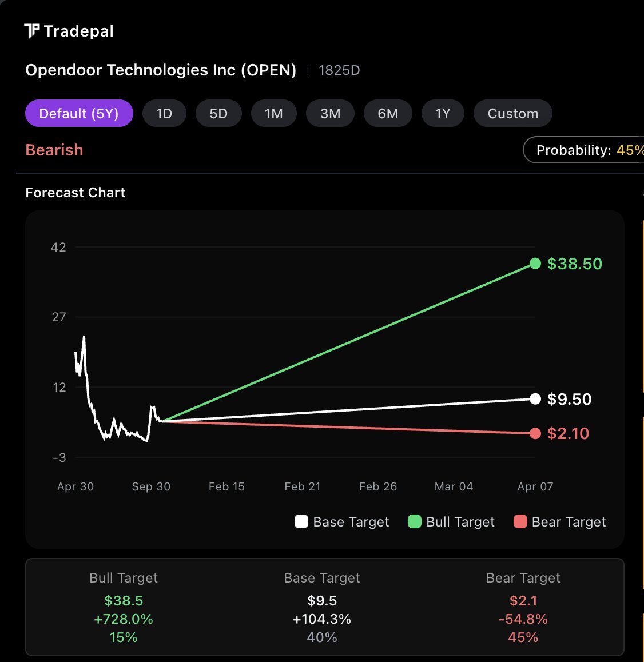644x662 pixels.
Task: Select the 1M timeframe
Action: tap(273, 113)
